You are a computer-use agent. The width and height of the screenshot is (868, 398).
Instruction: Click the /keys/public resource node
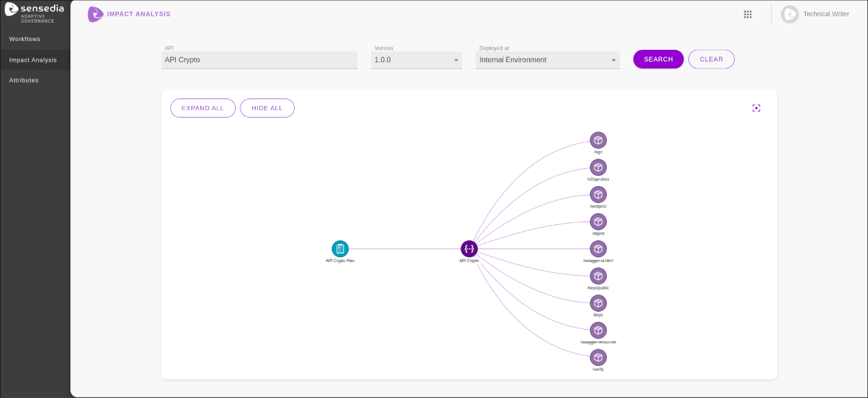(598, 276)
